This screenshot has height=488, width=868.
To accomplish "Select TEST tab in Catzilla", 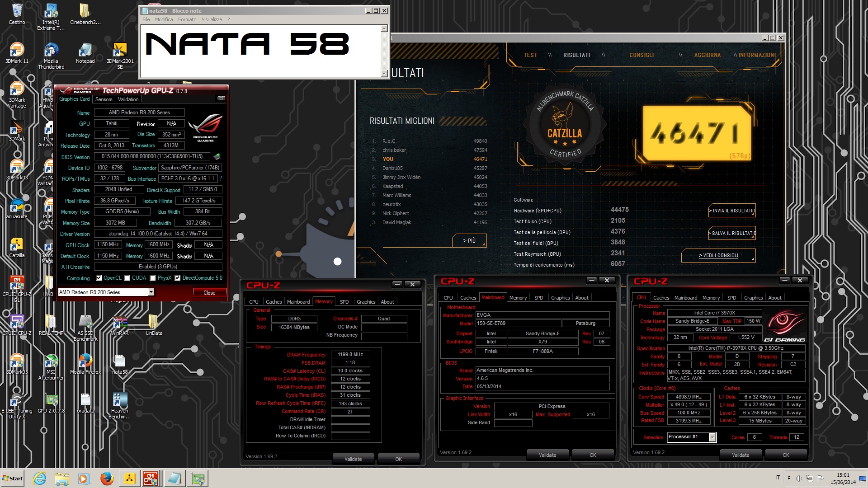I will (x=530, y=55).
